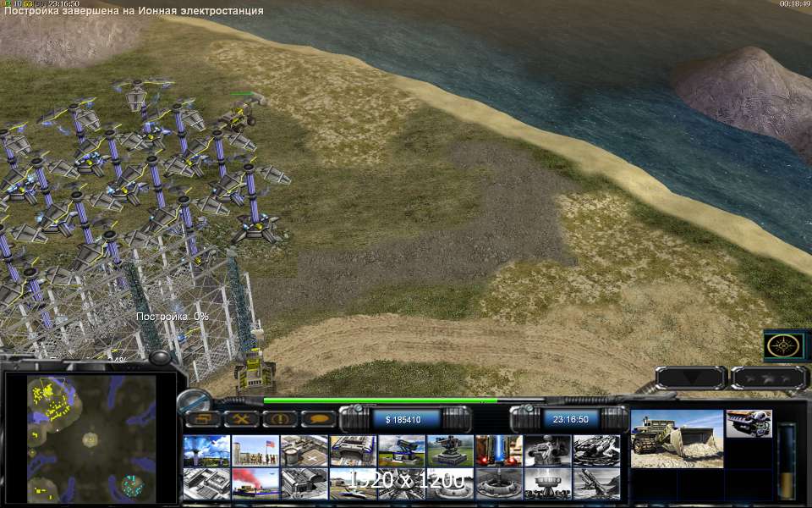Click the green power level bar
Viewport: 812px width, 508px height.
tap(381, 400)
